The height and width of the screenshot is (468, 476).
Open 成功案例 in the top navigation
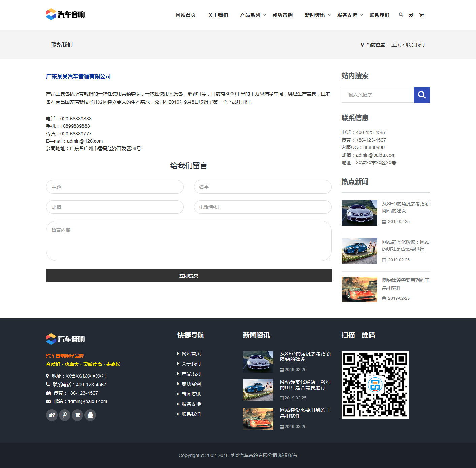pos(282,15)
